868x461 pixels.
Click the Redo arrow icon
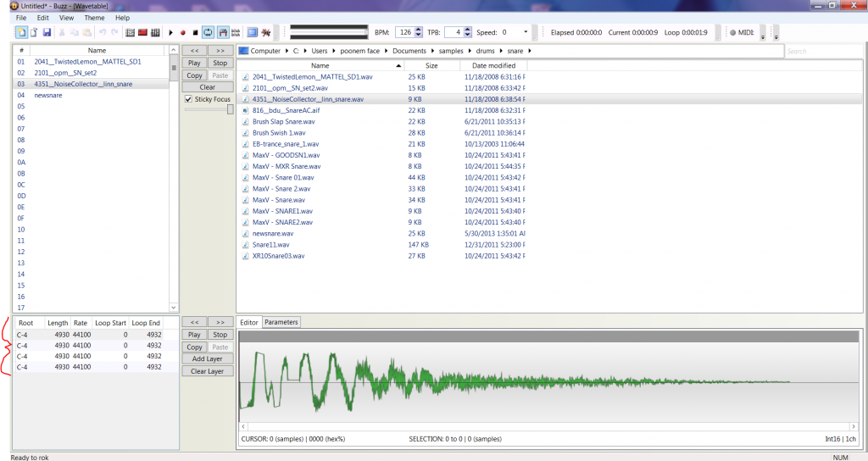pos(114,33)
